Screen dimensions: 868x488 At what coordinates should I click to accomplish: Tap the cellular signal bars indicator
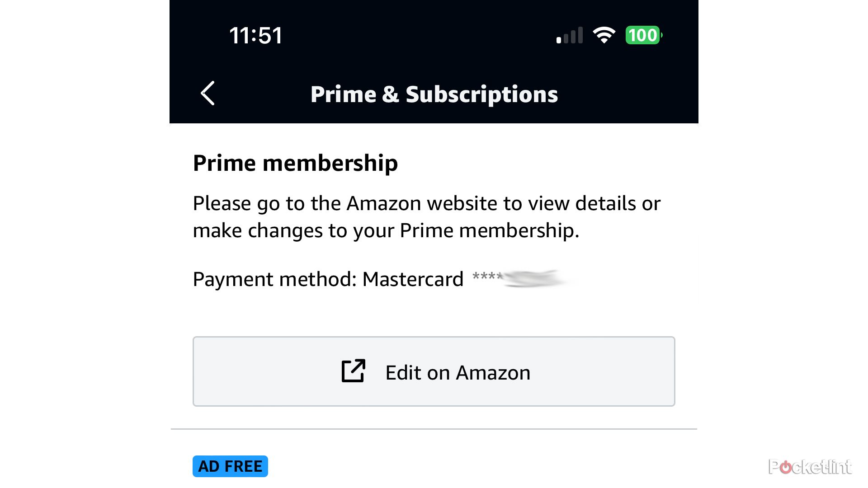569,35
